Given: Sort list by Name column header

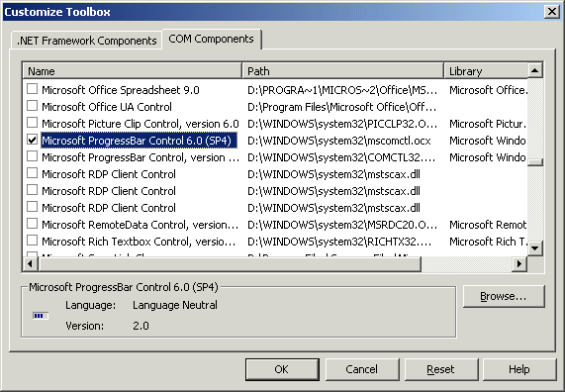Looking at the screenshot, I should click(x=133, y=71).
